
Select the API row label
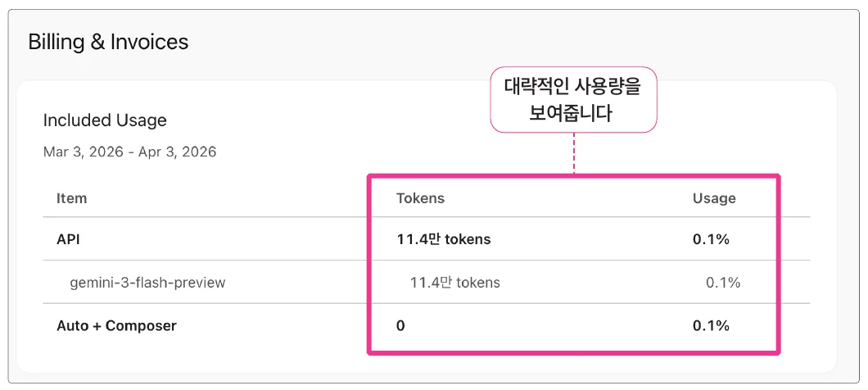click(69, 239)
